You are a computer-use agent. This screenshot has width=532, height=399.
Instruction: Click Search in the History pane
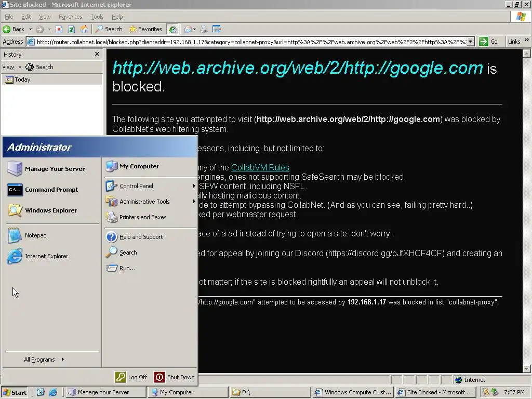39,67
